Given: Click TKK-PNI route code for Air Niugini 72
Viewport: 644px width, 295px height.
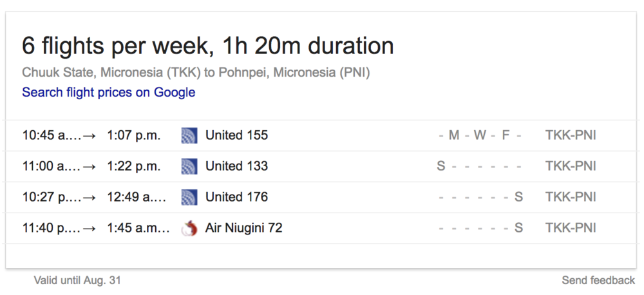Looking at the screenshot, I should pos(571,228).
